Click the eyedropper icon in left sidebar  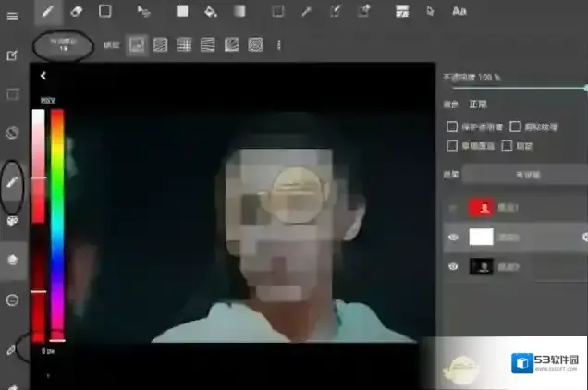pyautogui.click(x=13, y=350)
